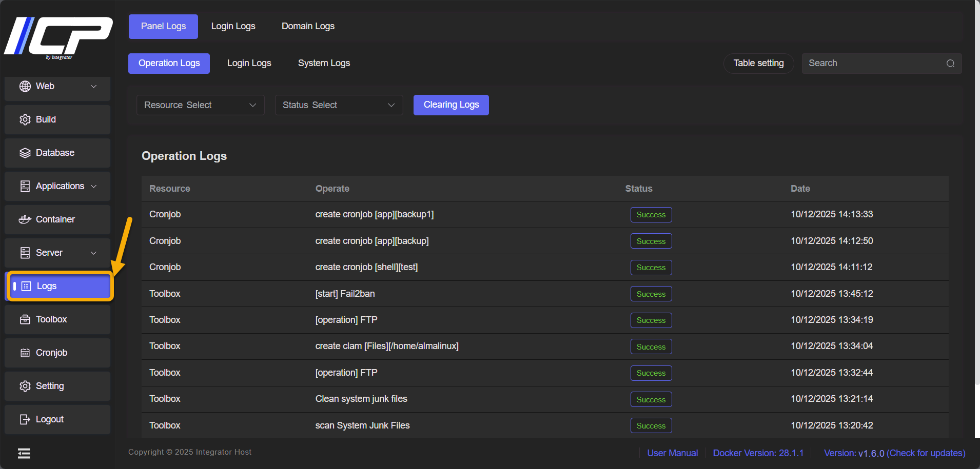Expand the Web menu chevron
The height and width of the screenshot is (469, 980).
click(x=94, y=86)
